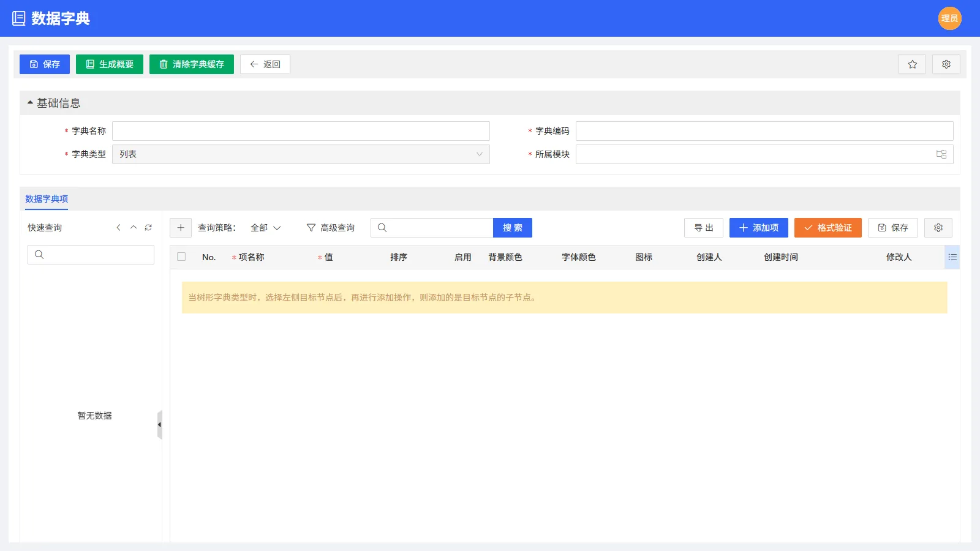Focus the 字典编码 input field
Screen dimensions: 980x551
coord(764,131)
